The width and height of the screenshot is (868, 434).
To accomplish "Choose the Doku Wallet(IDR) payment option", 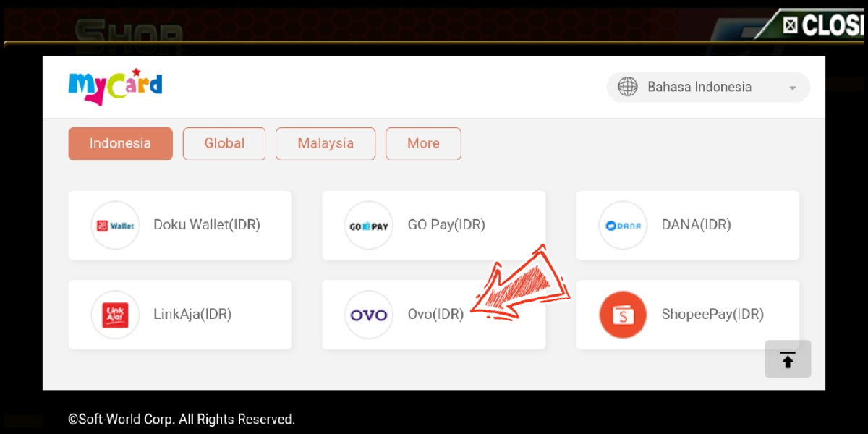I will coord(180,225).
